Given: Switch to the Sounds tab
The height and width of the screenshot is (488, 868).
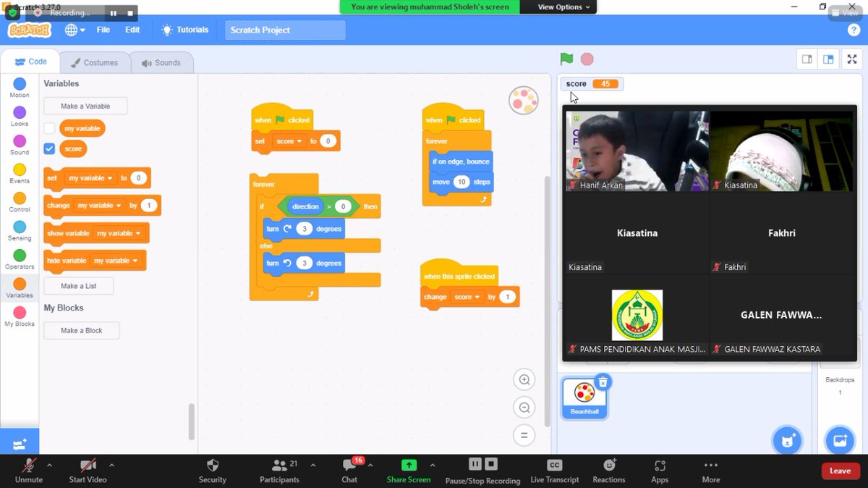Looking at the screenshot, I should coord(161,62).
